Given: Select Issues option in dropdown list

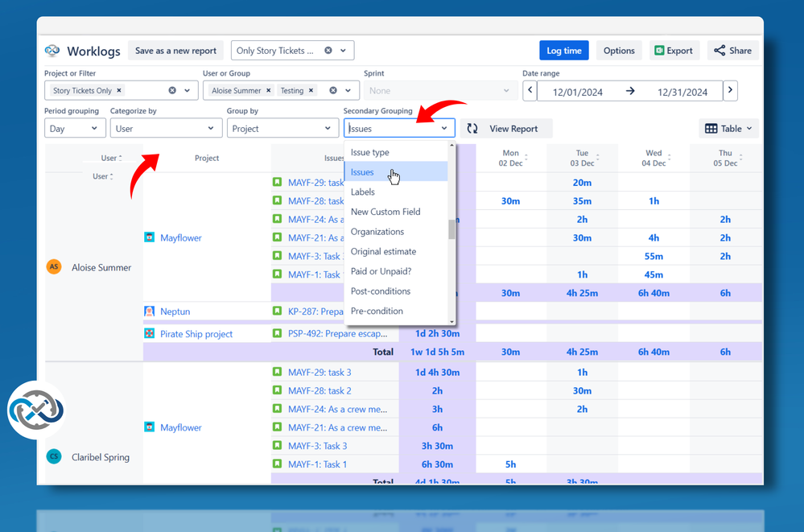Looking at the screenshot, I should pos(396,172).
